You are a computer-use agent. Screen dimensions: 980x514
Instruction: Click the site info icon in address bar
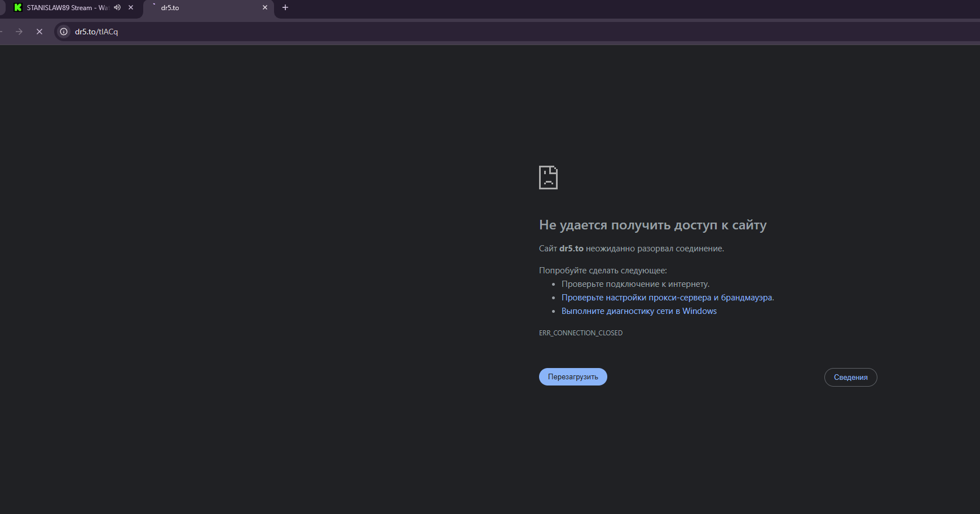63,32
